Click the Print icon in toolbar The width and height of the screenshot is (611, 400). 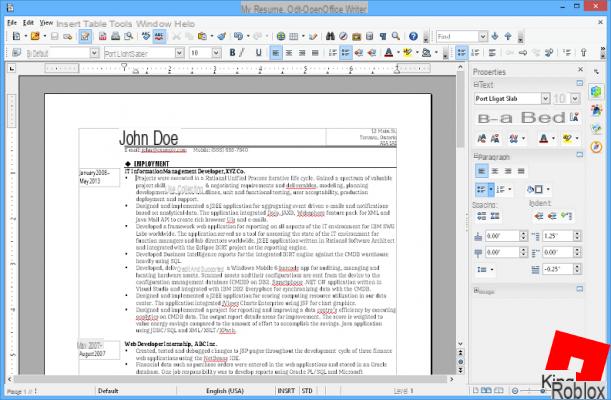(x=115, y=36)
